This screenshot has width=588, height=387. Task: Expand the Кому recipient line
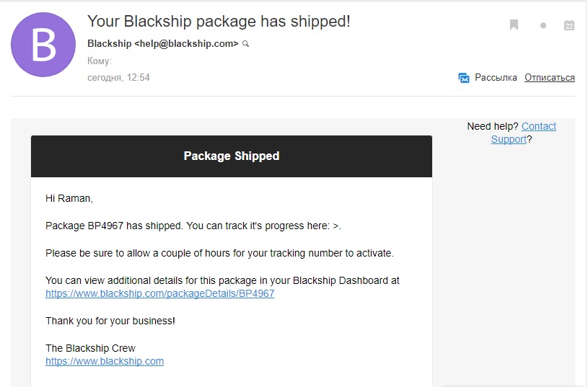click(100, 61)
